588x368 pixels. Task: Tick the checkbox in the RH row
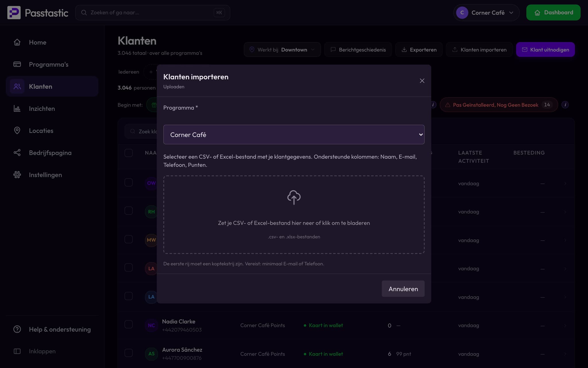click(129, 211)
